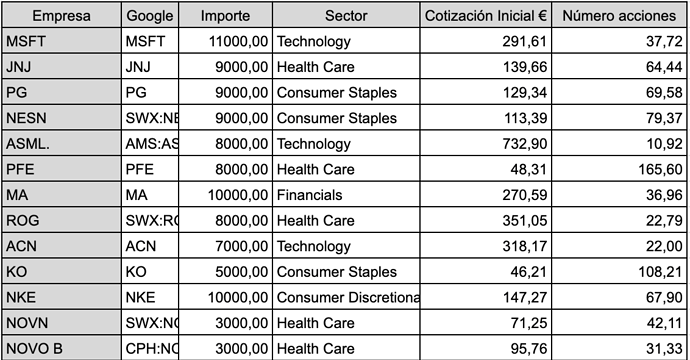Select the Importe column header
690x360 pixels.
tap(225, 15)
